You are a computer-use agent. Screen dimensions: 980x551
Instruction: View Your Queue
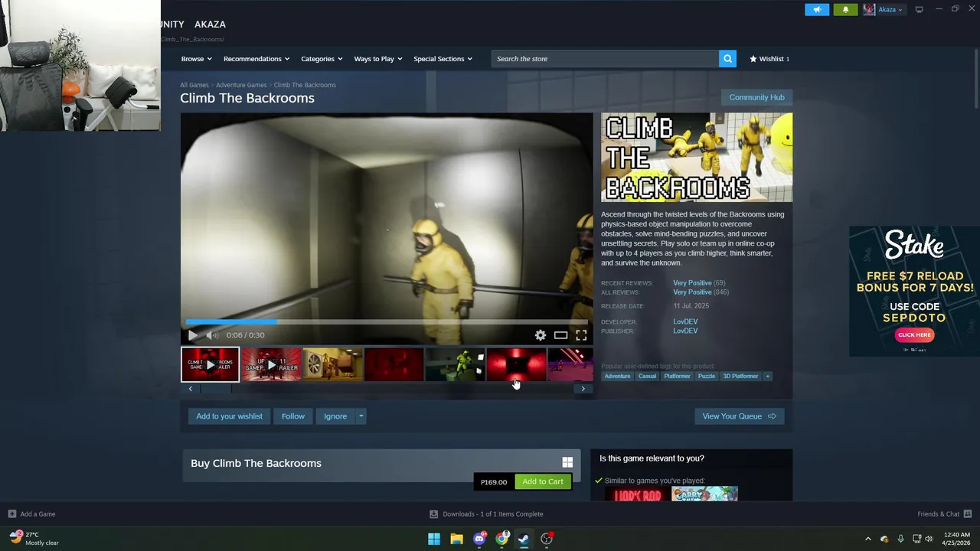(739, 416)
